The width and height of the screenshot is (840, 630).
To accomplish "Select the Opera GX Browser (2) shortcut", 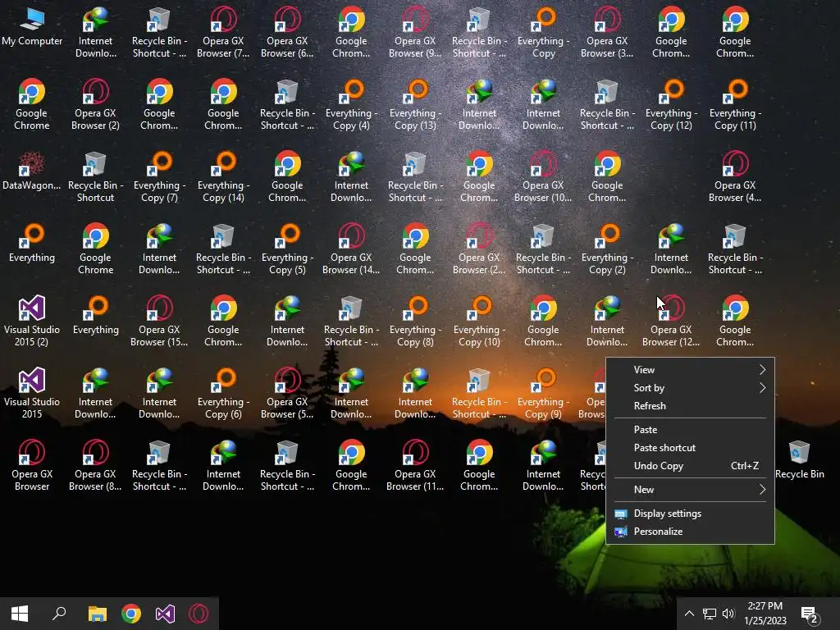I will coord(96,104).
